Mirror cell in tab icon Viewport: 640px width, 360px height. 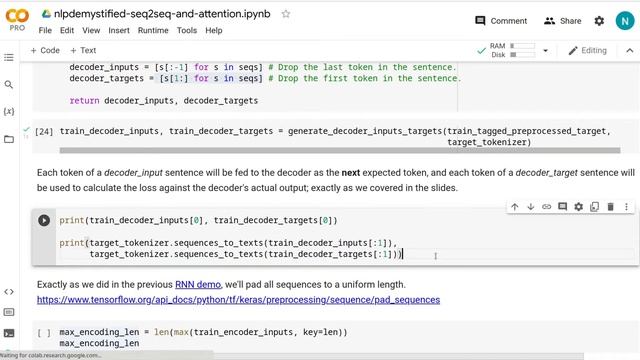click(594, 207)
